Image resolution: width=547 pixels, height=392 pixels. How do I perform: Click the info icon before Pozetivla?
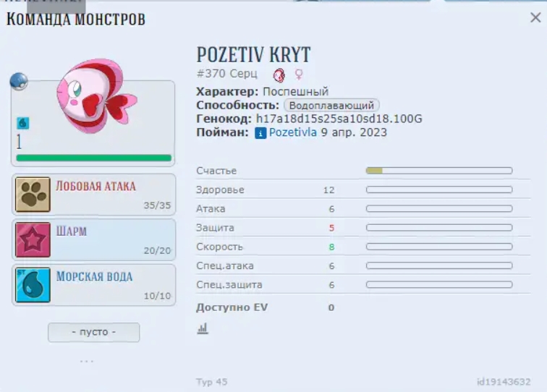click(260, 133)
